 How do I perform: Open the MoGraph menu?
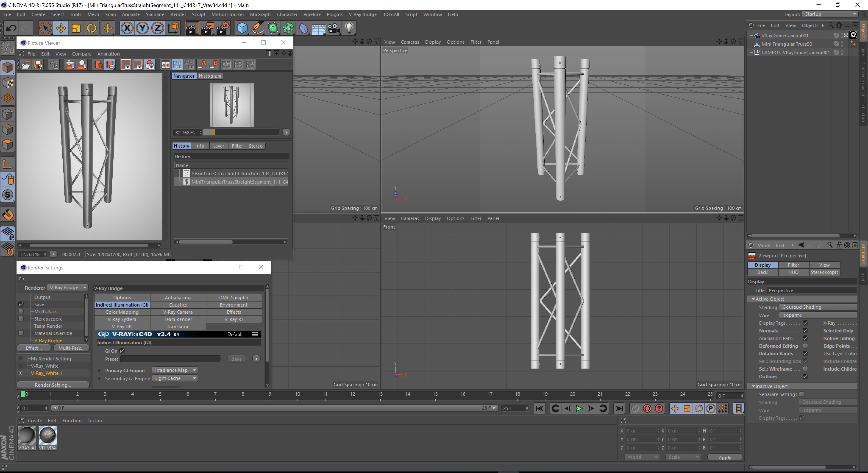tap(260, 14)
